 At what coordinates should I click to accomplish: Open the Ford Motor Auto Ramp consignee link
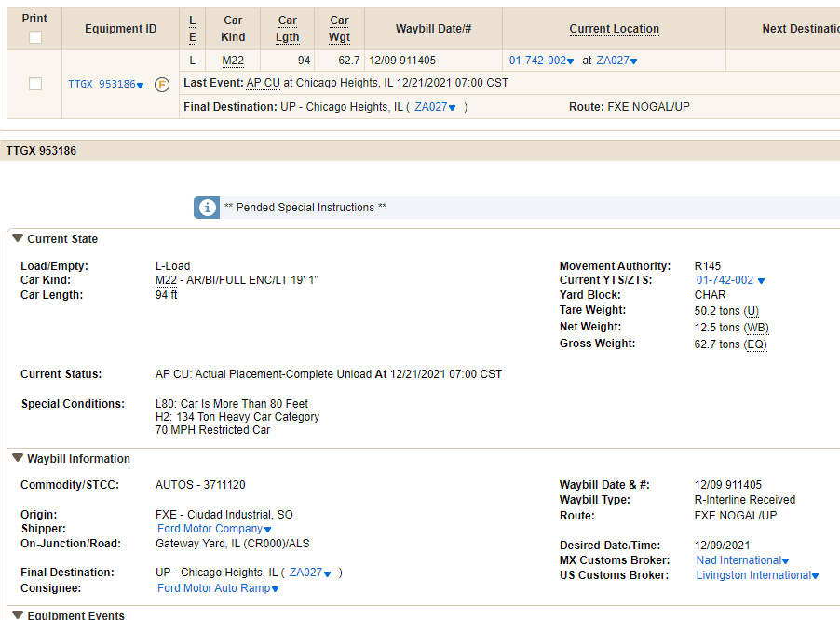click(218, 588)
